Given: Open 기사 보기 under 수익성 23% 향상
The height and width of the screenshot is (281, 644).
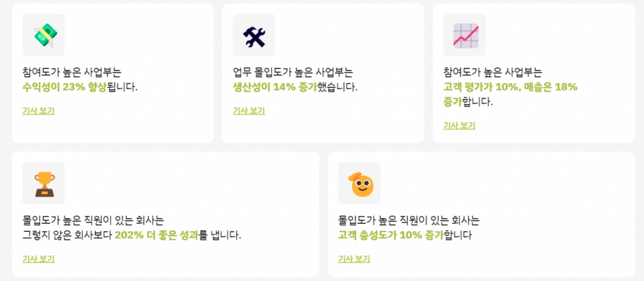Looking at the screenshot, I should click(38, 111).
